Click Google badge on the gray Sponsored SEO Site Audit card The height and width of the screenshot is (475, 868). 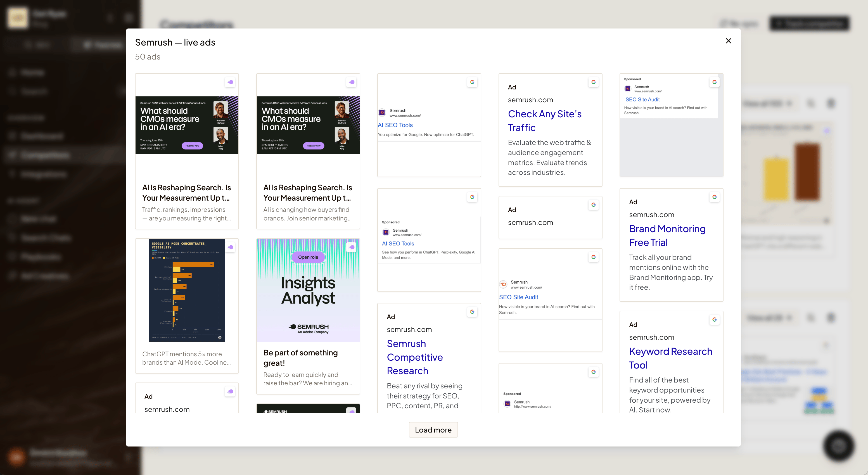[714, 82]
